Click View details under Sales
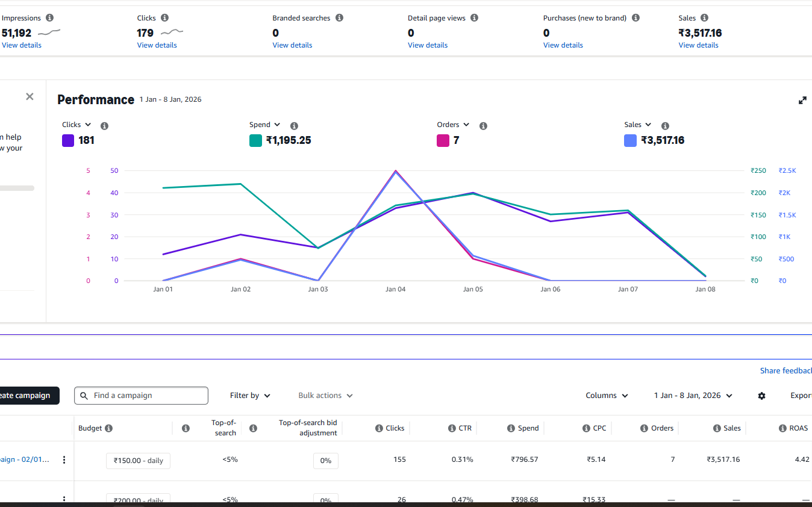 coord(698,45)
